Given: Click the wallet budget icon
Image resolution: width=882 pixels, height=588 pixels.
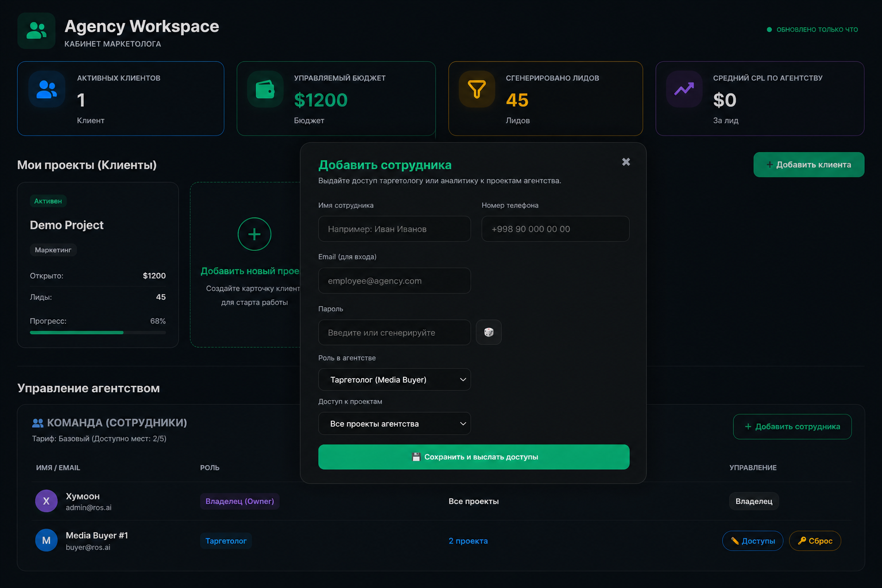Looking at the screenshot, I should [265, 89].
